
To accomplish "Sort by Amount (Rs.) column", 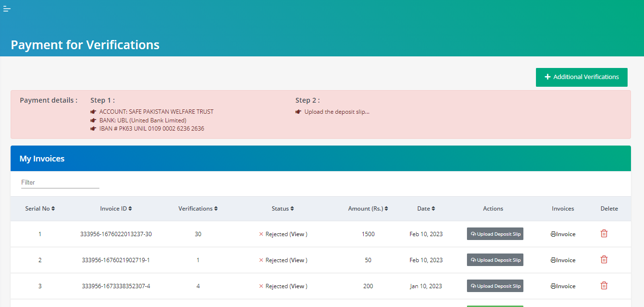I will [368, 209].
